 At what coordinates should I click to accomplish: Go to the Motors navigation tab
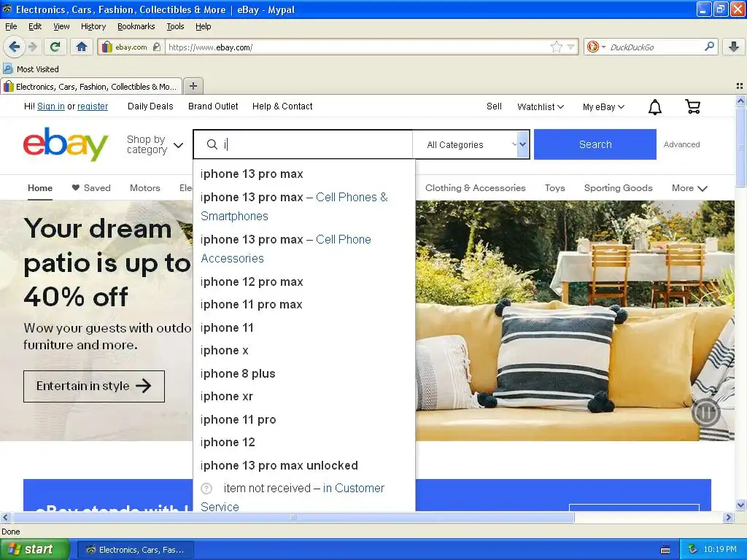coord(145,188)
